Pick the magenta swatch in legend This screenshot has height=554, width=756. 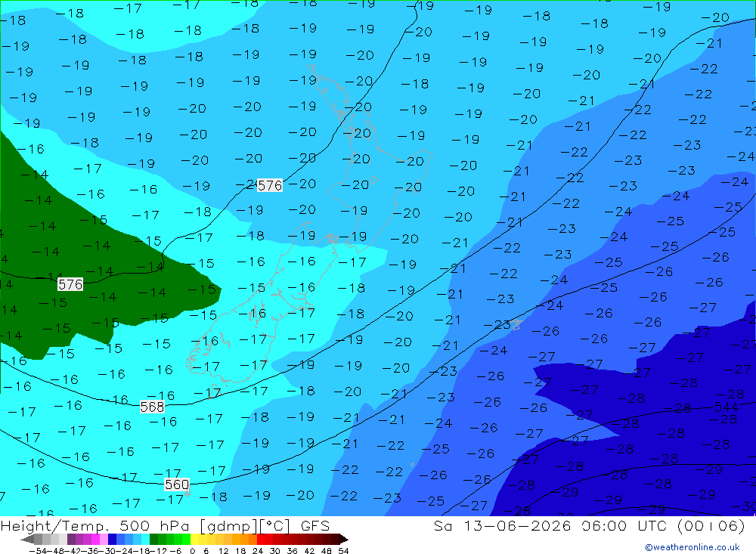pos(95,539)
